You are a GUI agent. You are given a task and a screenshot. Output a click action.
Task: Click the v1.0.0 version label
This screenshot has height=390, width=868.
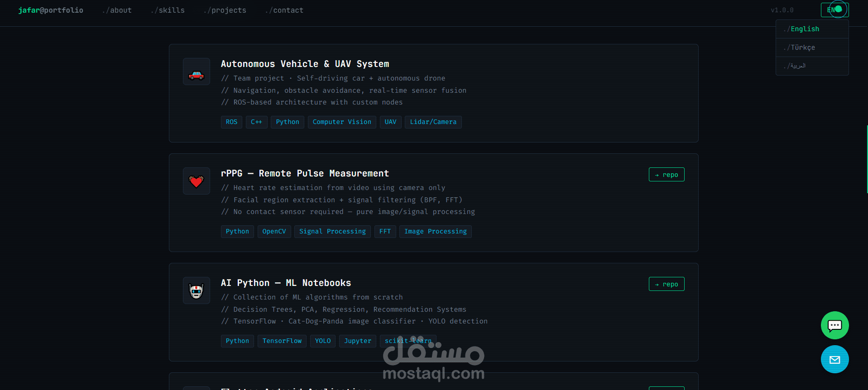click(x=782, y=10)
